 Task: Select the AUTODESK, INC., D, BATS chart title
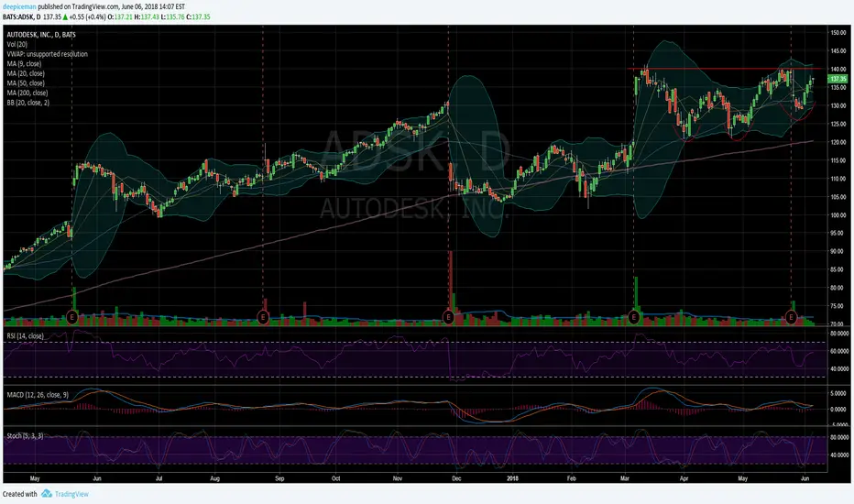tap(41, 34)
